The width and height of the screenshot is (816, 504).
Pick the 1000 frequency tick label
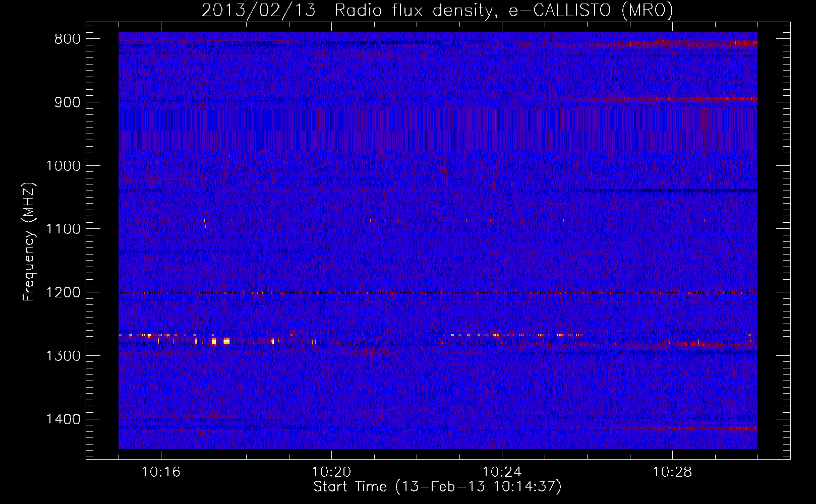coord(63,166)
